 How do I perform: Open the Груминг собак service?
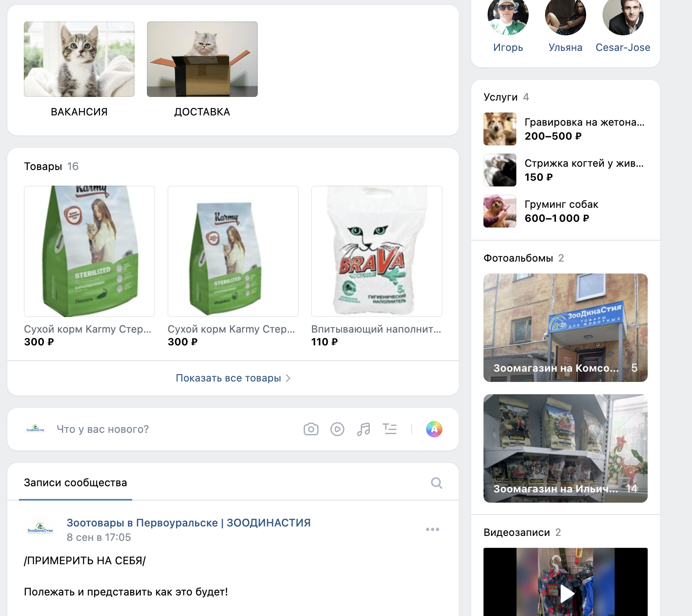click(561, 205)
